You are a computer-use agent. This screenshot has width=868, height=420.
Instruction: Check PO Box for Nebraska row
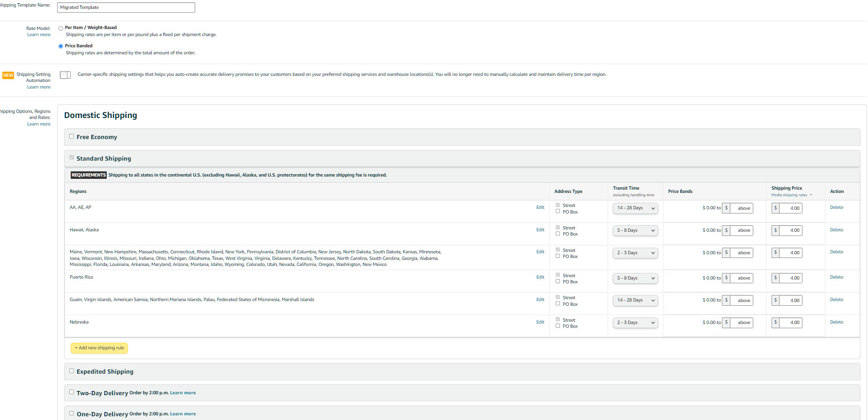click(558, 326)
